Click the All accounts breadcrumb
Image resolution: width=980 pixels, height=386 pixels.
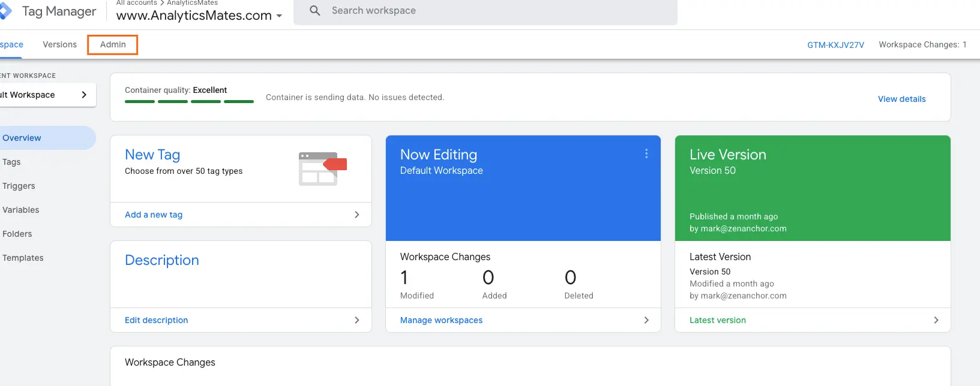136,3
